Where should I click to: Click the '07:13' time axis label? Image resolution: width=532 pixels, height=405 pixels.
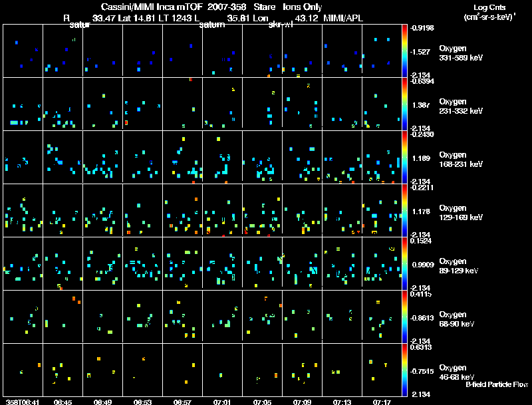[342, 402]
